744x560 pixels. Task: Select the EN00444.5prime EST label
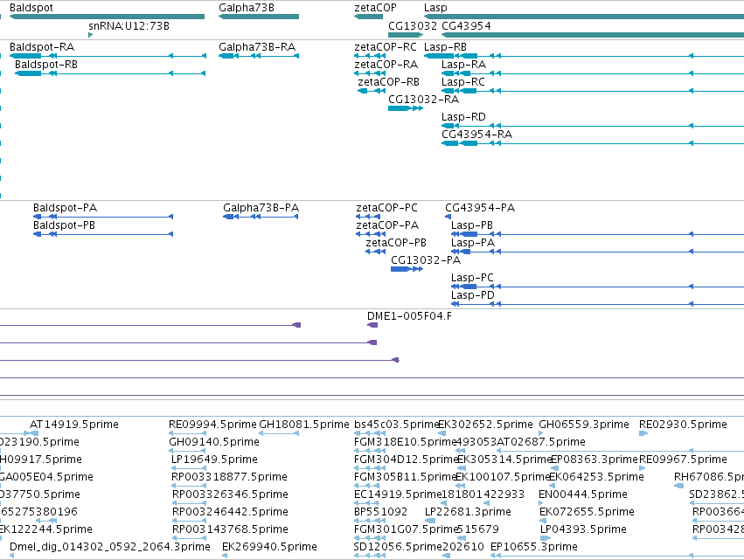click(x=583, y=494)
